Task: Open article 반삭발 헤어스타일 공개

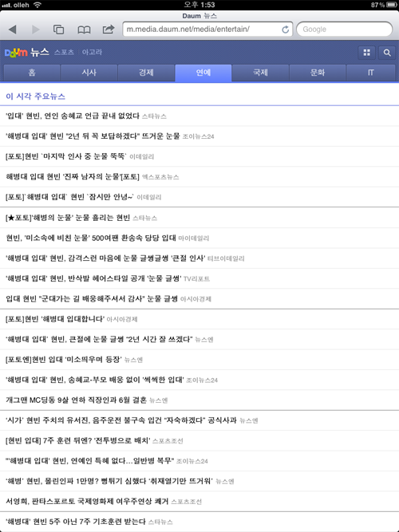Action: [x=199, y=278]
